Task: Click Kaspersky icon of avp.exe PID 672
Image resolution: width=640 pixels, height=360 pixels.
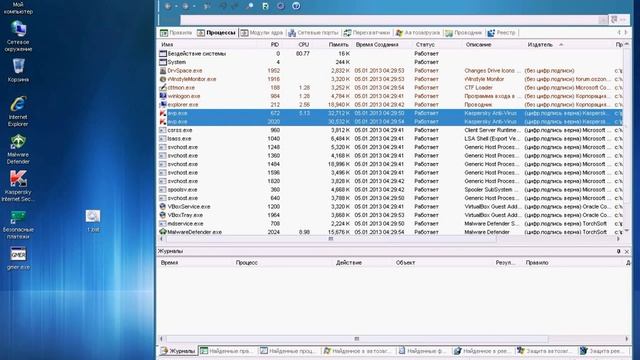Action: 162,113
